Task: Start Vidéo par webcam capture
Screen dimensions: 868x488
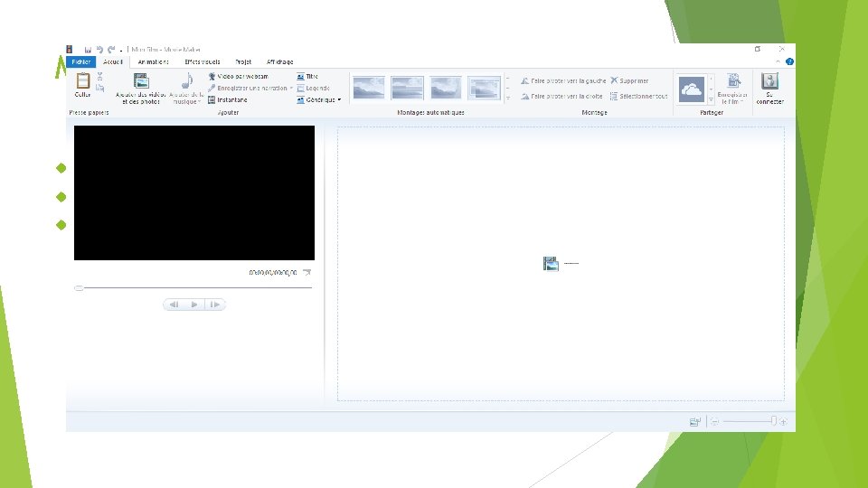Action: pos(238,76)
